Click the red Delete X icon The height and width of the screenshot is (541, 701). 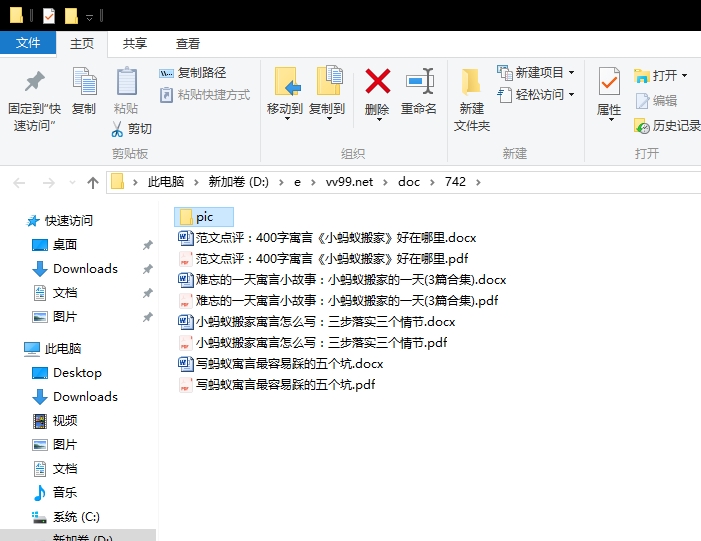(378, 81)
